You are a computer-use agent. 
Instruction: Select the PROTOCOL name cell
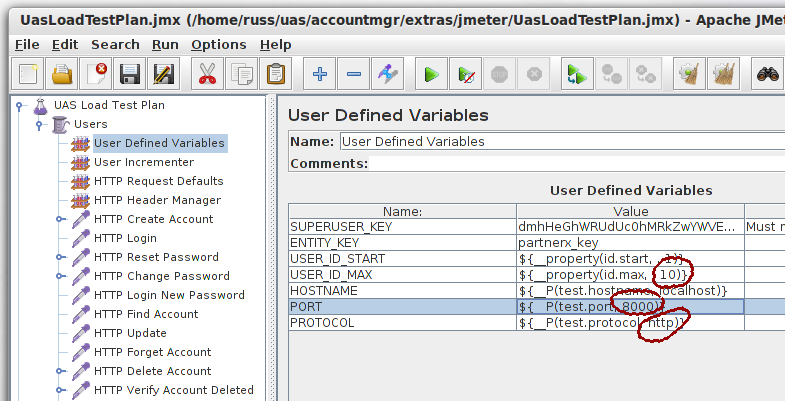tap(403, 323)
